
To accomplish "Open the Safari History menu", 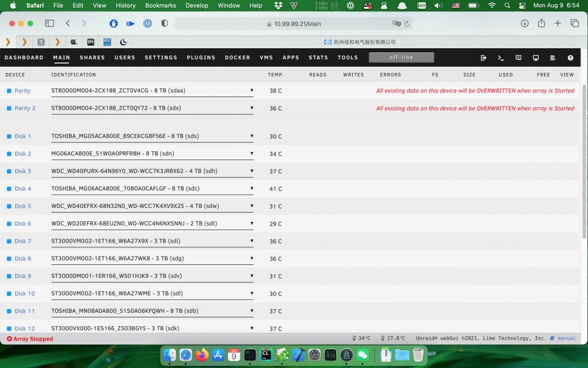I will pos(126,5).
